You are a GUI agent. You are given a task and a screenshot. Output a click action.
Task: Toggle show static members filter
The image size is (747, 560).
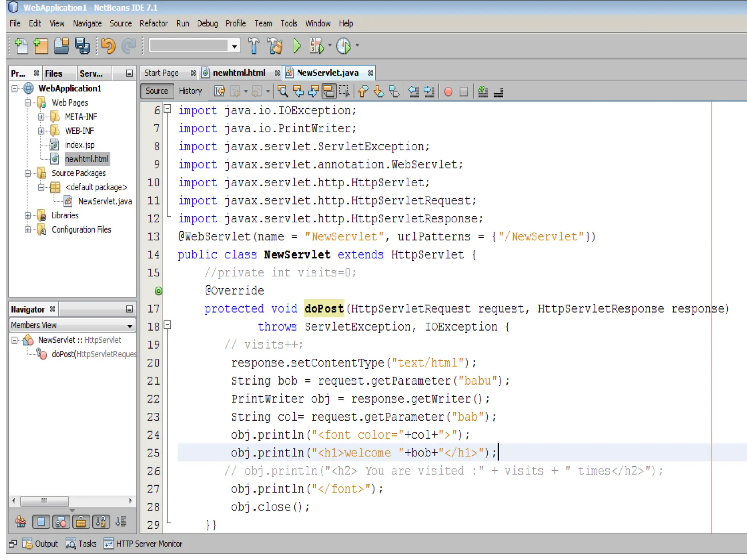pos(61,522)
